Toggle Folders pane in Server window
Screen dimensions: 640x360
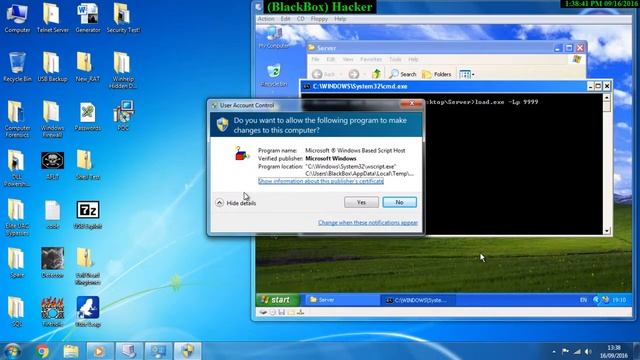[x=437, y=74]
